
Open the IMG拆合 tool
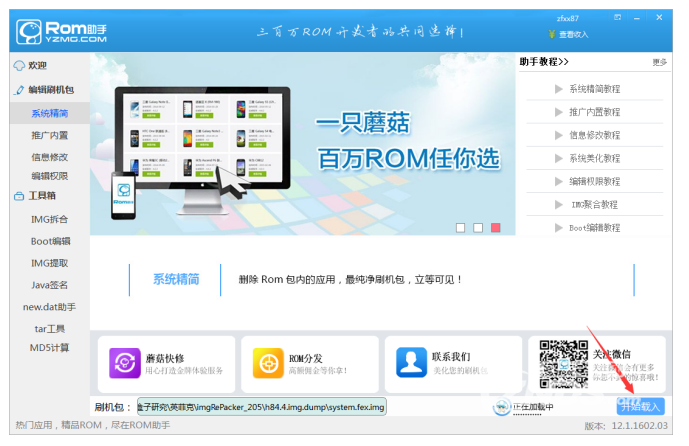coord(49,219)
